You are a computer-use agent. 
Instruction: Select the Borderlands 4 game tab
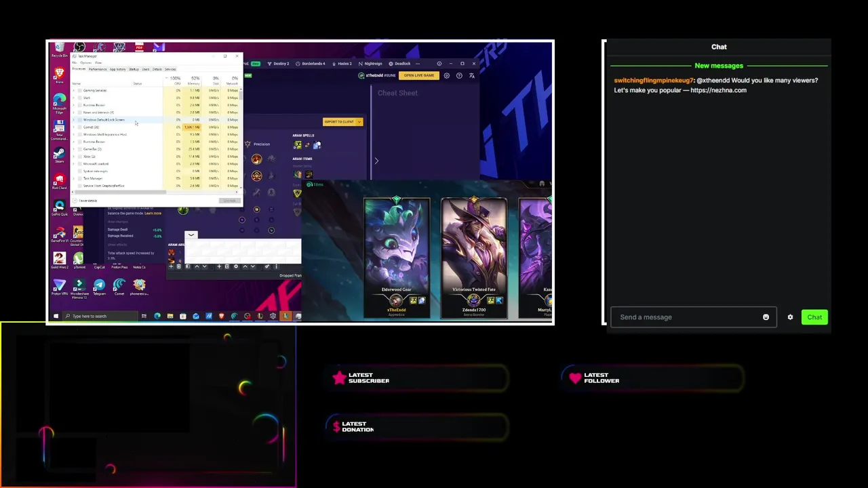311,64
